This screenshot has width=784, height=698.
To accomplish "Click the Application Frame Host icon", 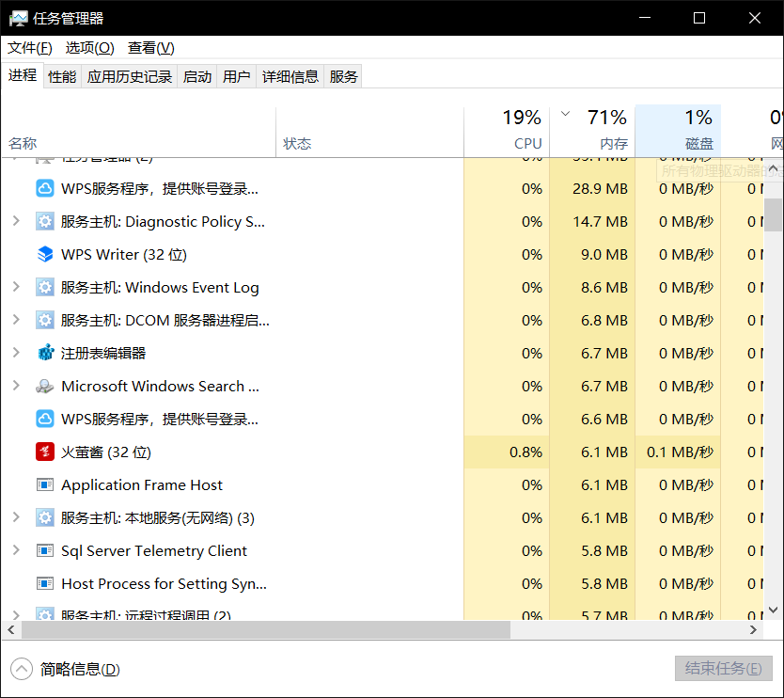I will [45, 484].
